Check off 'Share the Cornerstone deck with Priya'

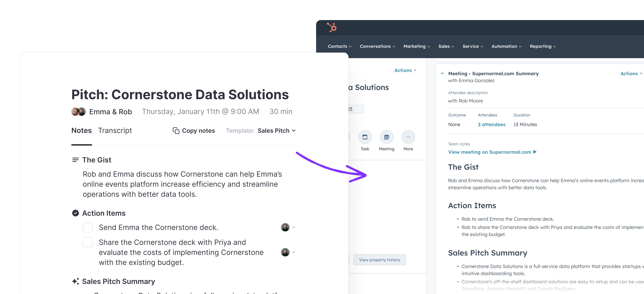point(88,242)
